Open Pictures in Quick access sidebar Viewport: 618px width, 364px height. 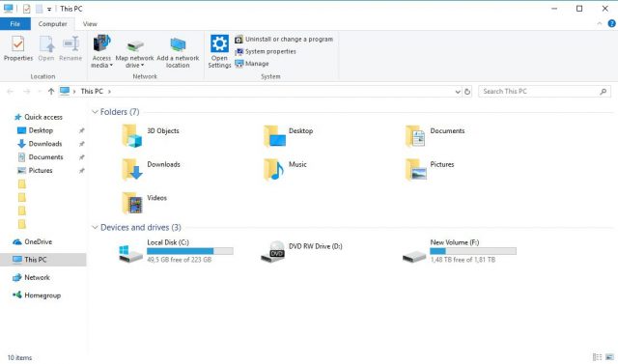click(35, 171)
